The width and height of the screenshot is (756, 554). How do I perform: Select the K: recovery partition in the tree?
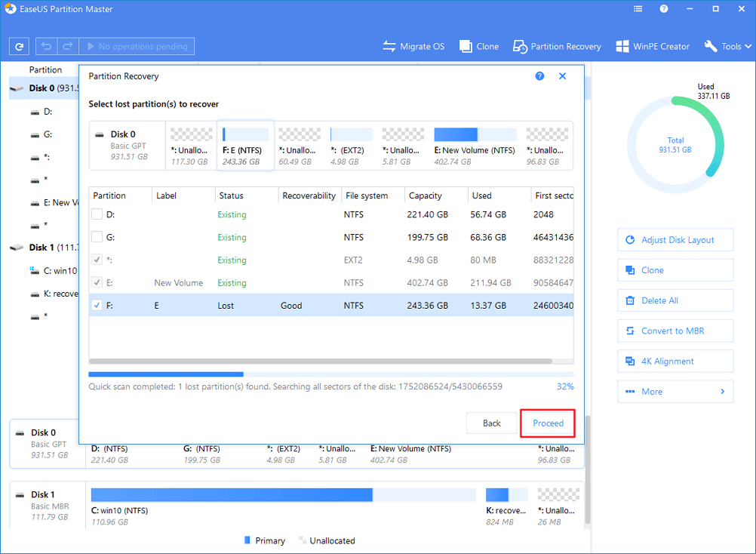click(x=54, y=294)
